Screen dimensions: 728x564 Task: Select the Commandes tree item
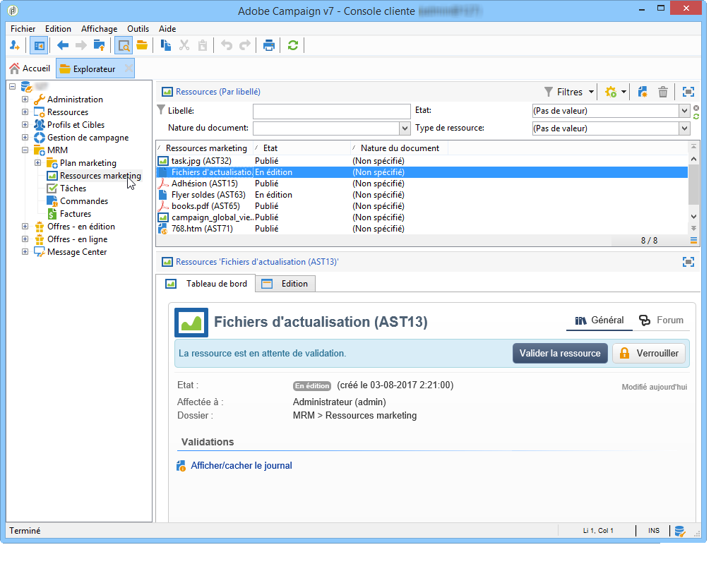coord(83,201)
